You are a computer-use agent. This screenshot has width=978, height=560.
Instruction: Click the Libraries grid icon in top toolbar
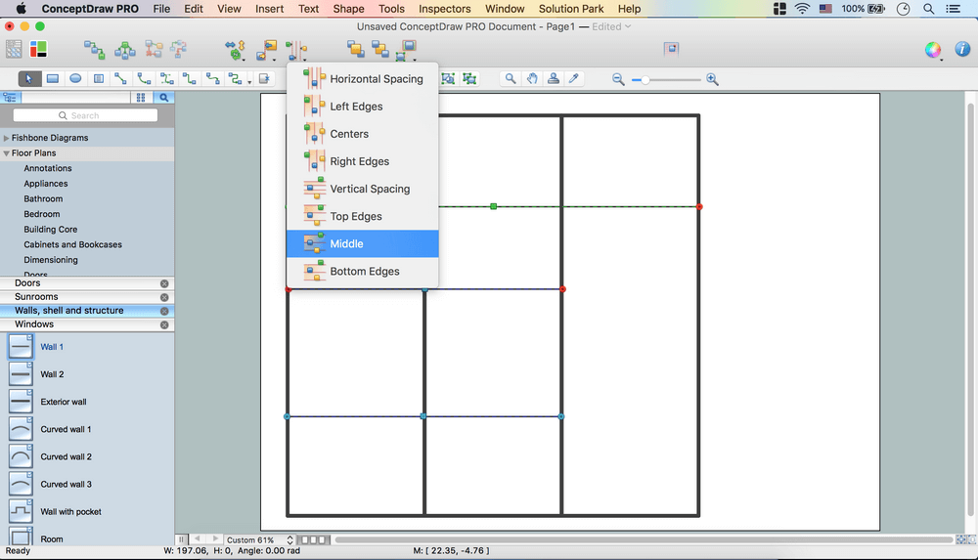pos(14,49)
